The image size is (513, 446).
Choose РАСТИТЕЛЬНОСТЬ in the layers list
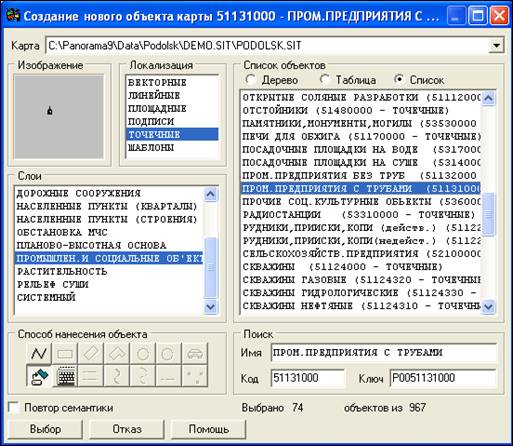pyautogui.click(x=62, y=271)
